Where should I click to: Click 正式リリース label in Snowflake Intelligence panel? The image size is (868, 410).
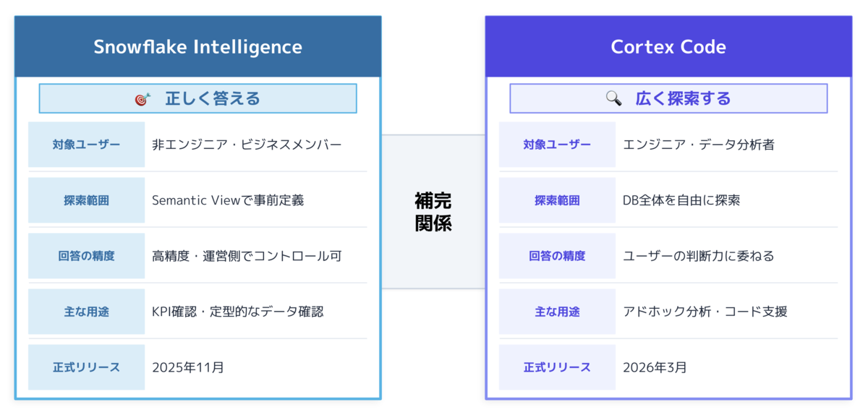pos(86,367)
